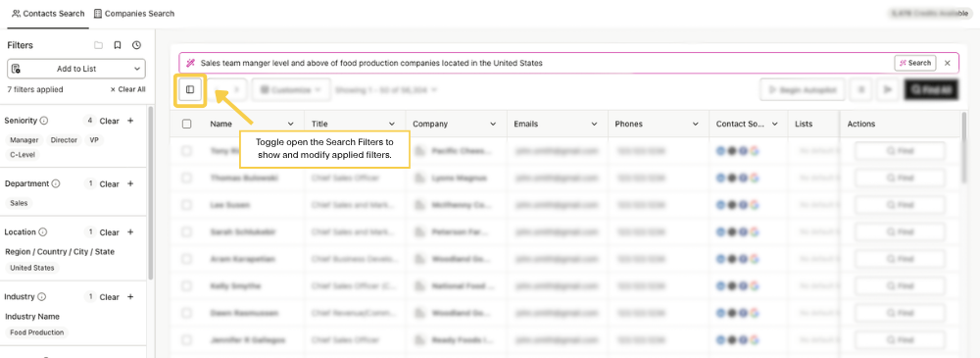Check the Sarah Schlukebir row checkbox

187,231
